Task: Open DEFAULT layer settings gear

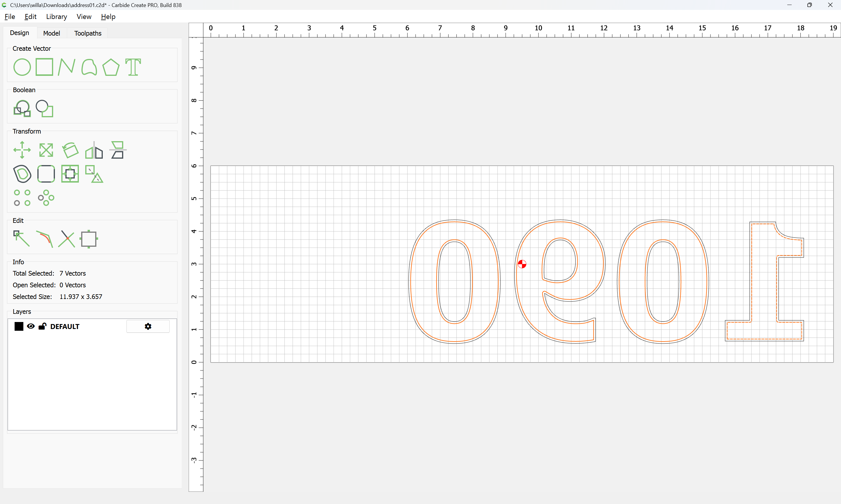Action: pyautogui.click(x=148, y=326)
